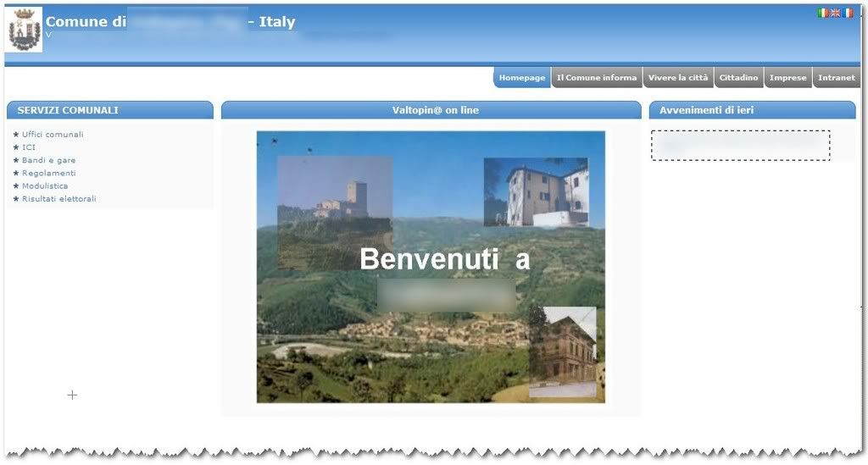Click the municipal coat of arms logo
The image size is (868, 465).
coord(24,30)
